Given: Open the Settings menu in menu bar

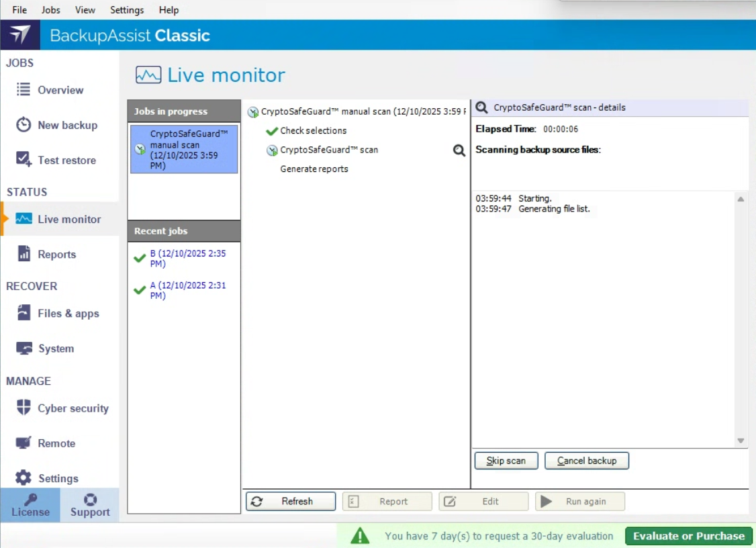Looking at the screenshot, I should [127, 10].
